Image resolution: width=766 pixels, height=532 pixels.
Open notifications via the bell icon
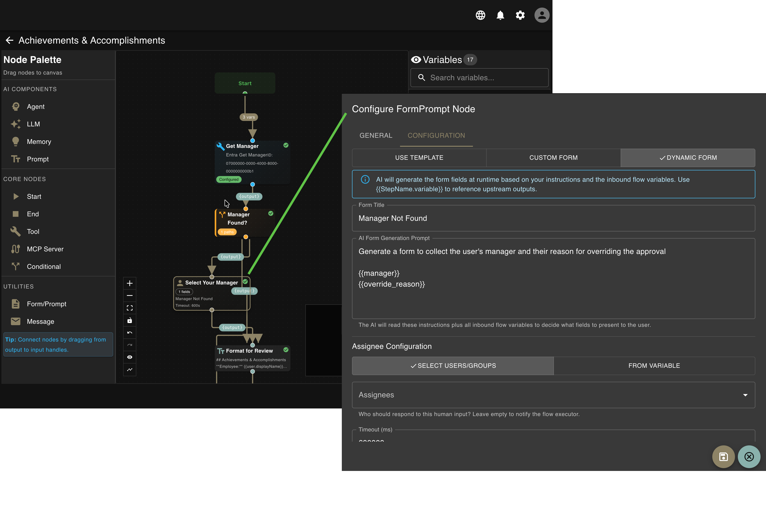pyautogui.click(x=501, y=15)
